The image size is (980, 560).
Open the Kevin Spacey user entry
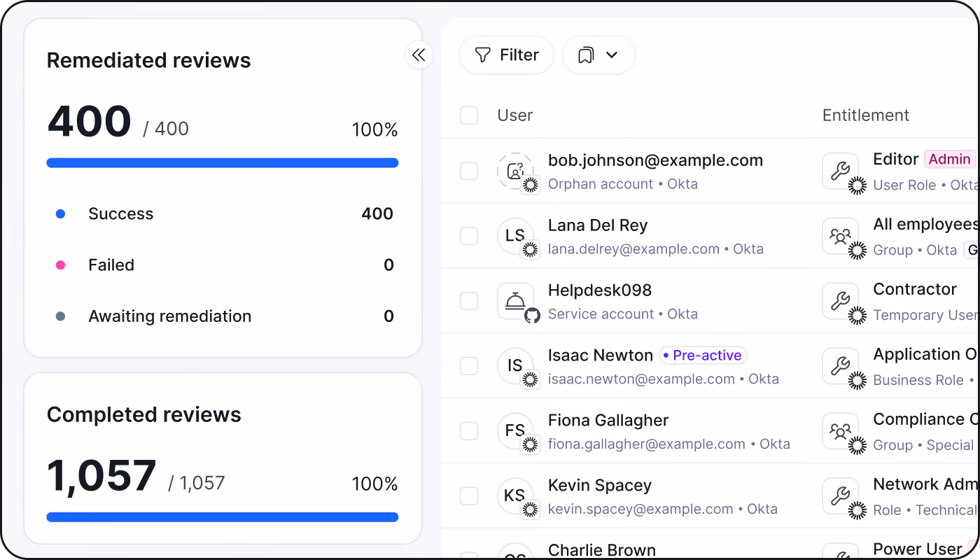pos(600,485)
